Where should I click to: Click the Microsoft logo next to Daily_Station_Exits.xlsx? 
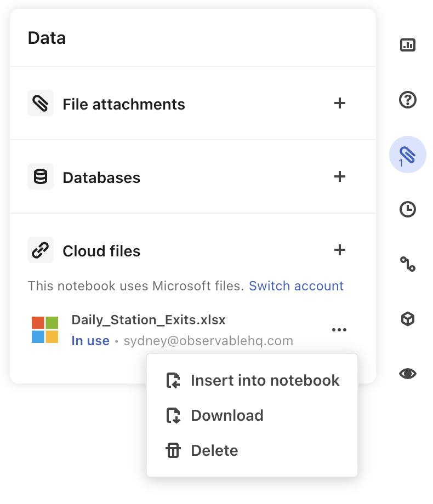click(45, 329)
